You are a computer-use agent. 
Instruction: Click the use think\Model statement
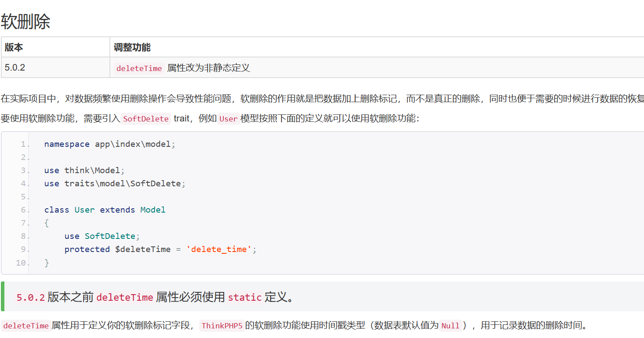(x=84, y=170)
